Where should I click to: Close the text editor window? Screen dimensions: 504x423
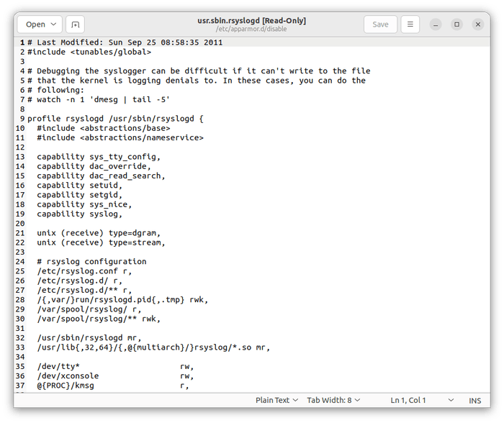[x=478, y=24]
